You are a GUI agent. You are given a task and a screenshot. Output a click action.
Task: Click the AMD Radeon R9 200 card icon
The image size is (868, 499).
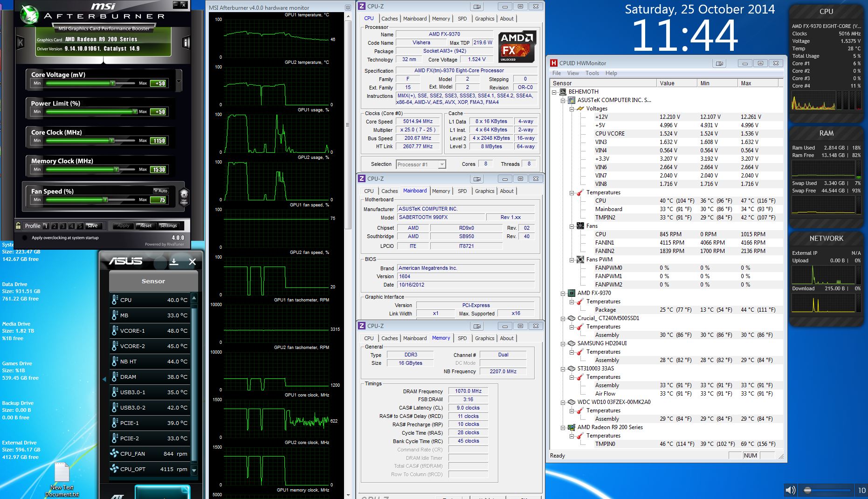click(571, 427)
